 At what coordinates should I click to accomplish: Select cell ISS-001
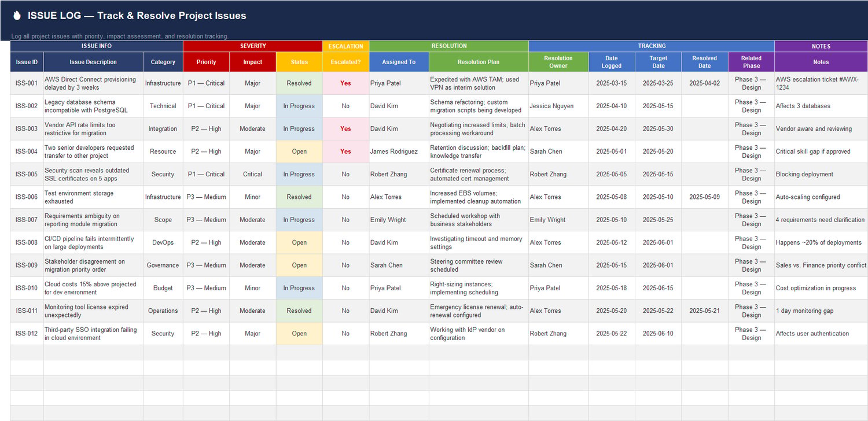[x=27, y=83]
